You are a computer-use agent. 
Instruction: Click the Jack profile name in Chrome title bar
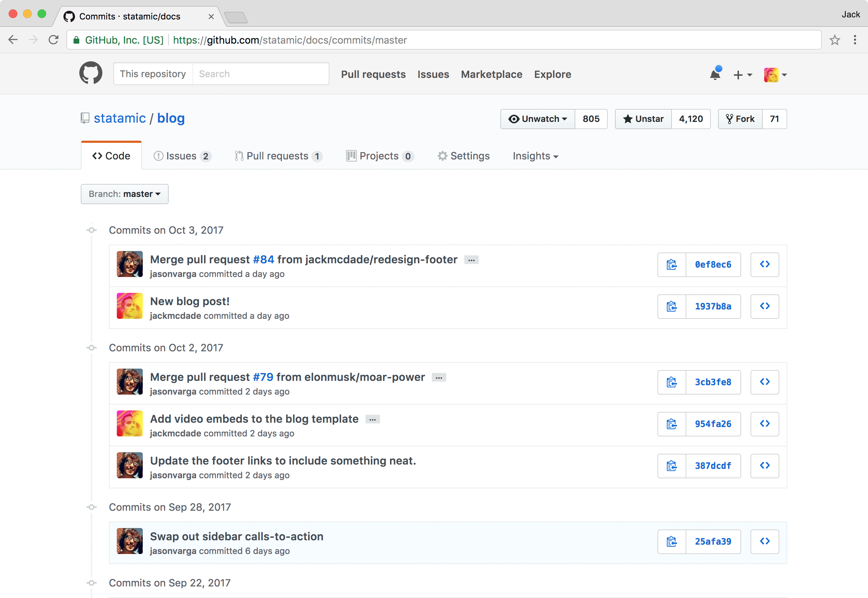[x=851, y=14]
